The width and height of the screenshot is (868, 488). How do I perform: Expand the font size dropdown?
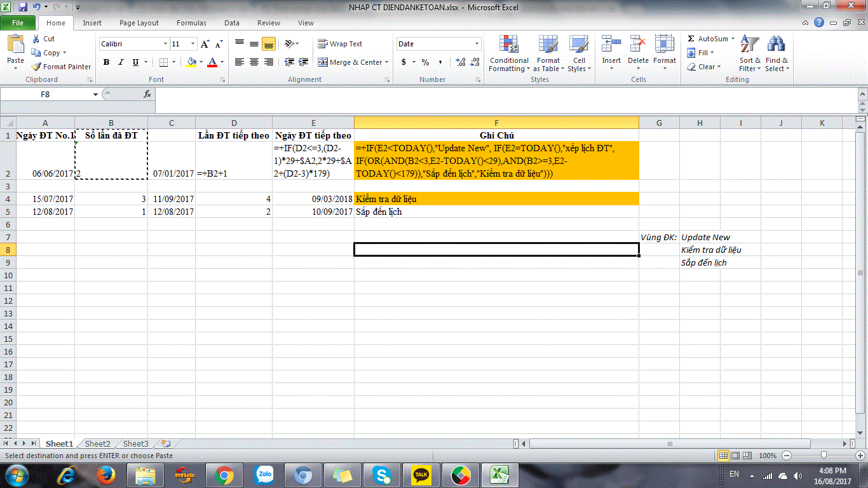[x=193, y=44]
